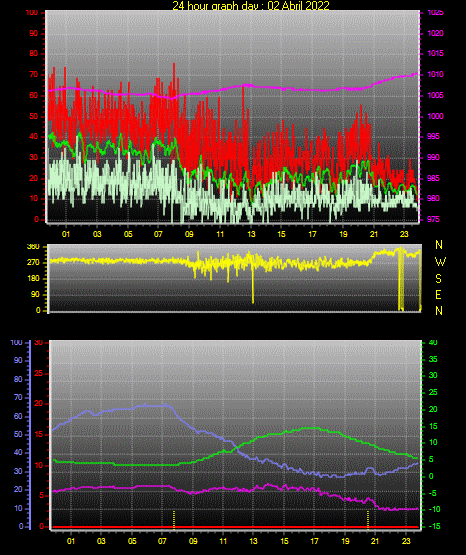
Task: Click the 40 label on green temperature axis
Action: click(433, 342)
